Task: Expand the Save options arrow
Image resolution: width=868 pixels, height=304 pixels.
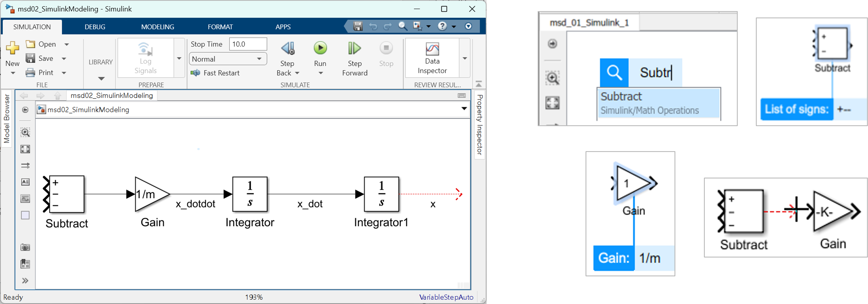Action: [64, 59]
